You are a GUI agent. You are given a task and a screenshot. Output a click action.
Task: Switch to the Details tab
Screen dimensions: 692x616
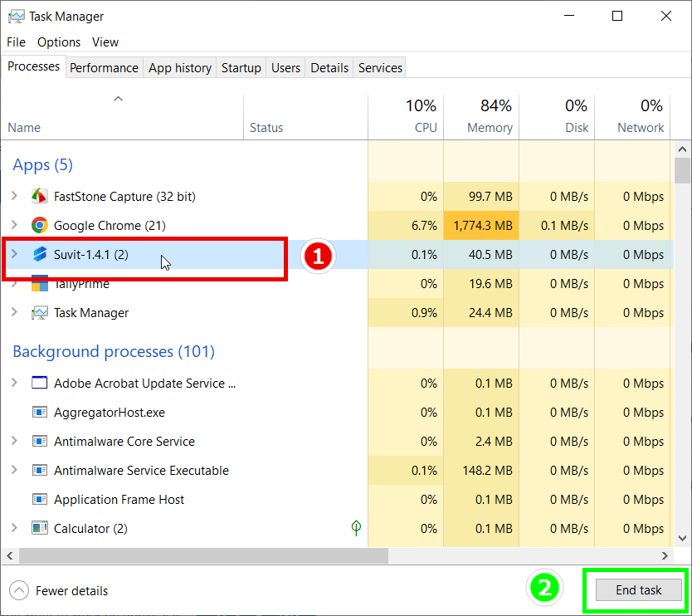point(329,67)
